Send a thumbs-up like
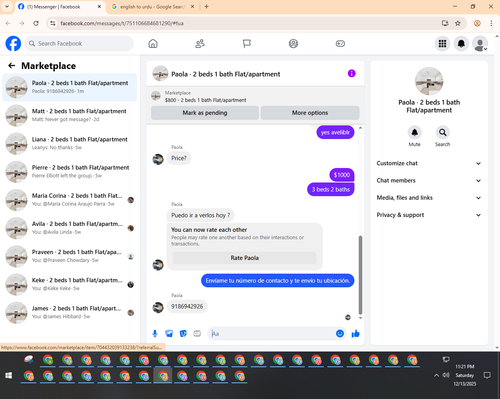 click(355, 333)
